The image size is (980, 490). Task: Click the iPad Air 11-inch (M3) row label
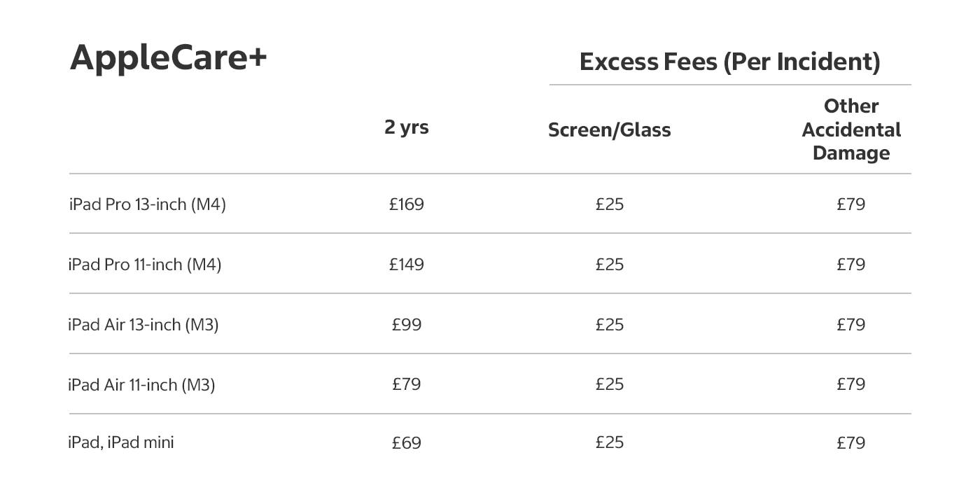click(141, 384)
